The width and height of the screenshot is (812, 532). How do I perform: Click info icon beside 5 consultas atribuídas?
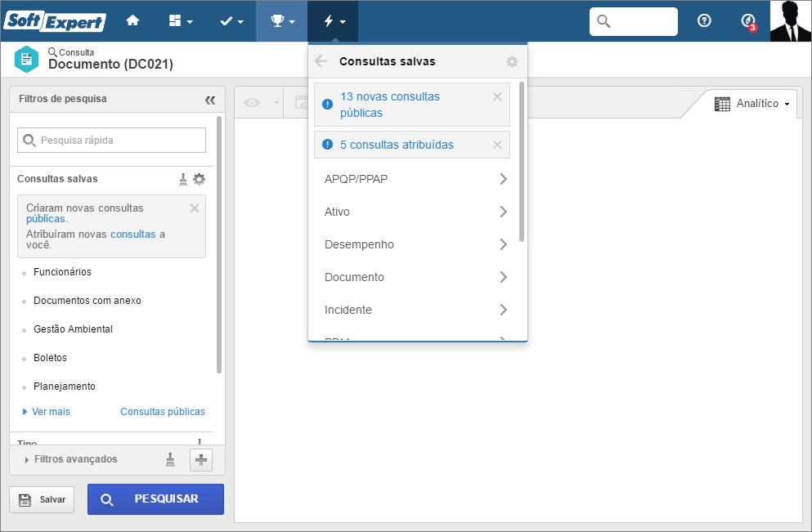click(x=327, y=145)
